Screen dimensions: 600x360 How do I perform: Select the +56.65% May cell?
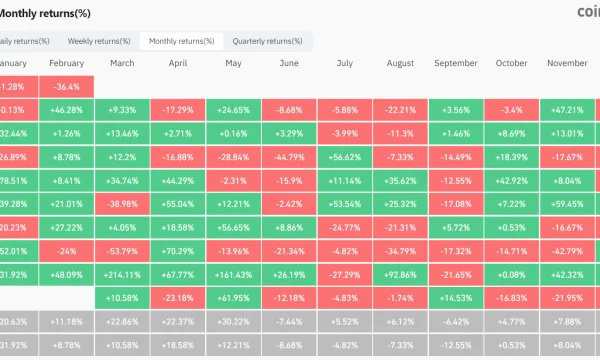point(233,228)
